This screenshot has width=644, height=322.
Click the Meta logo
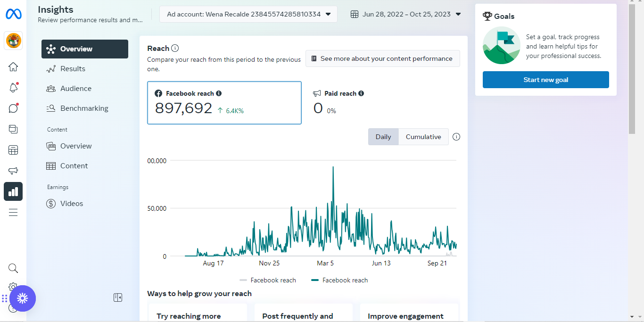13,14
